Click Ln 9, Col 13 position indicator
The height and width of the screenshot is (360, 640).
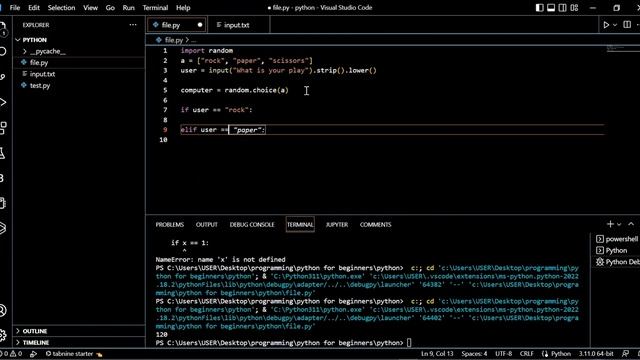point(437,354)
